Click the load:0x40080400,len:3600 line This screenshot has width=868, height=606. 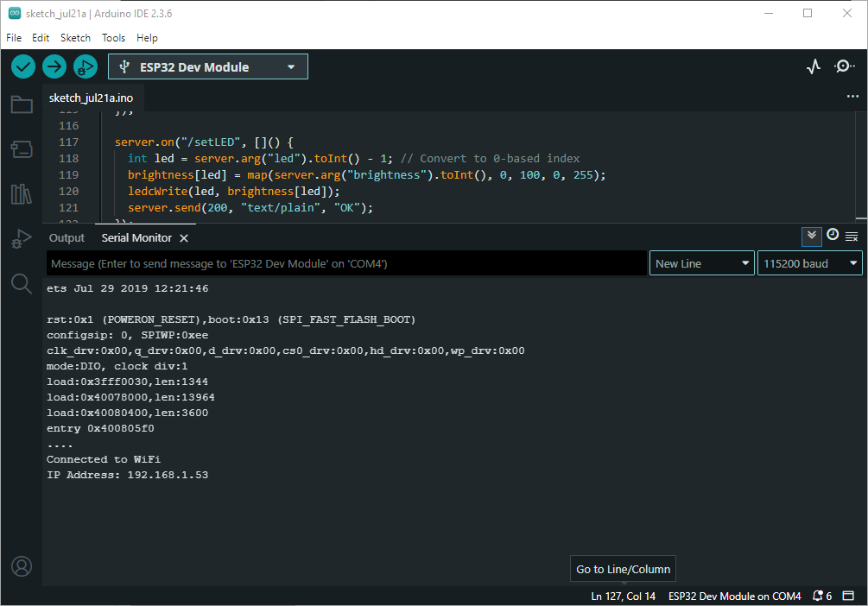[127, 413]
